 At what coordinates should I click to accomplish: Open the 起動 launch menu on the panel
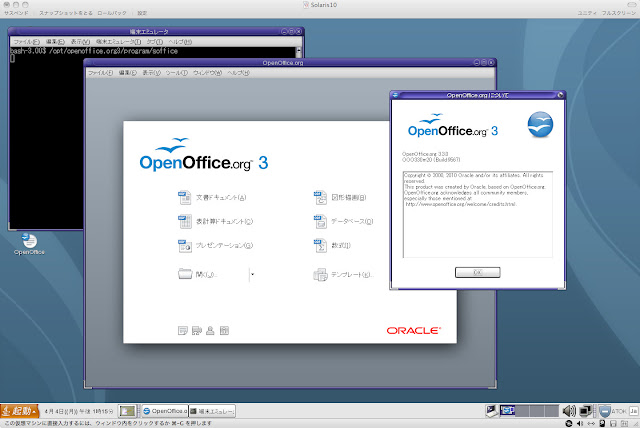(x=20, y=411)
